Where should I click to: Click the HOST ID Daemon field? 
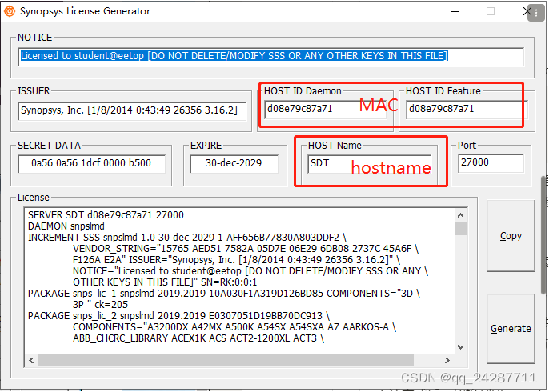326,110
